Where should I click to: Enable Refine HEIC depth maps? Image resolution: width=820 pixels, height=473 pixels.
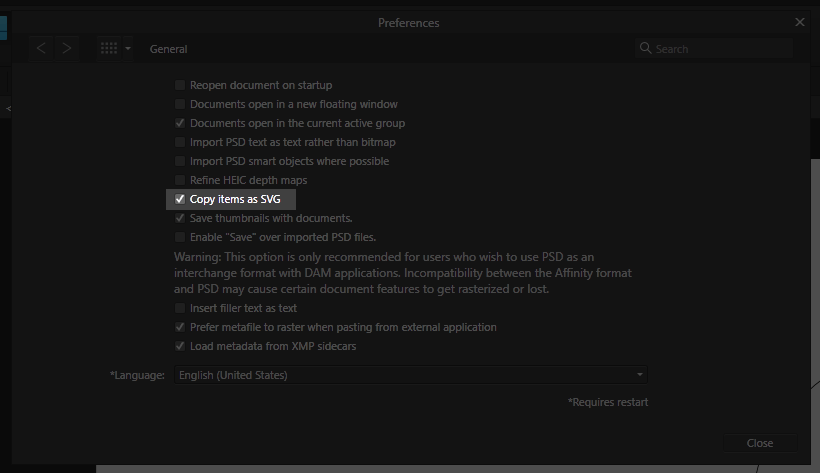pos(180,181)
